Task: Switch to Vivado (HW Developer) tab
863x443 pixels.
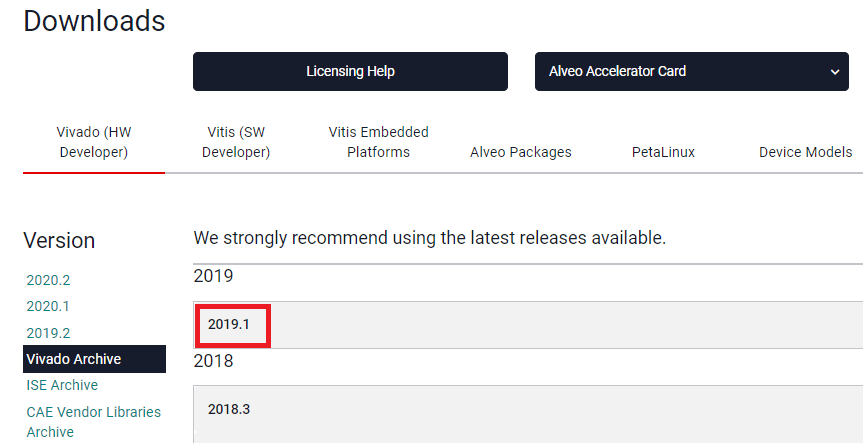Action: [94, 142]
